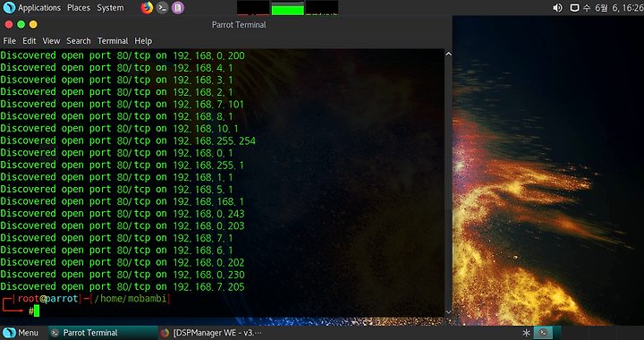This screenshot has width=644, height=340.
Task: Open the volume speaker icon
Action: [x=557, y=8]
